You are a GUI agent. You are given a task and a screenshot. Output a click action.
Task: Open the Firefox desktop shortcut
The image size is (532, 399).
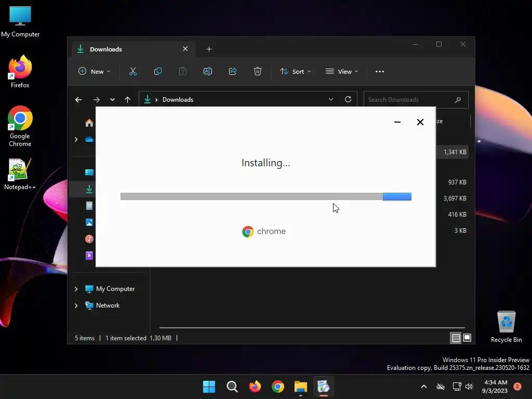coord(20,72)
